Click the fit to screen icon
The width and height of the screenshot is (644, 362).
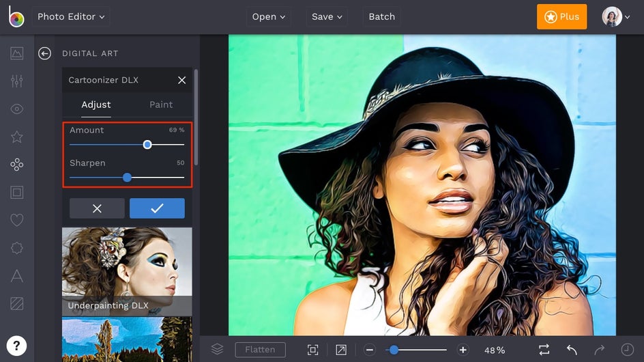pyautogui.click(x=312, y=350)
